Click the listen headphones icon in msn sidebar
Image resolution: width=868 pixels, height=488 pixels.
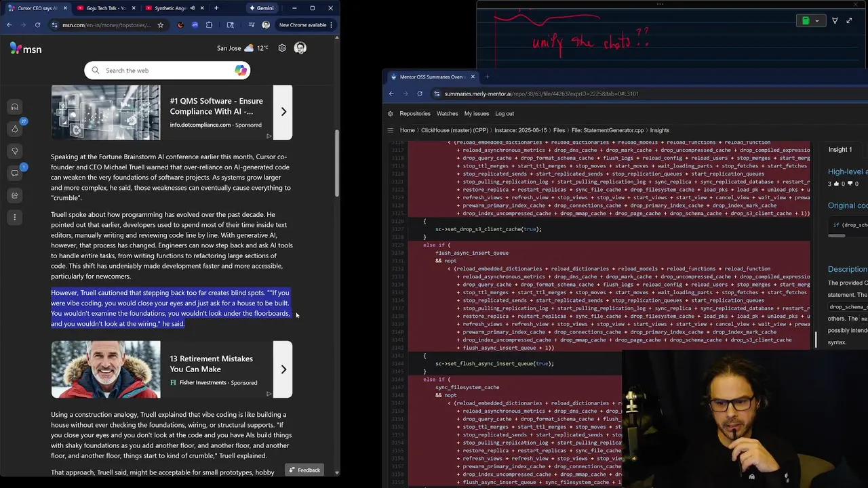point(15,107)
